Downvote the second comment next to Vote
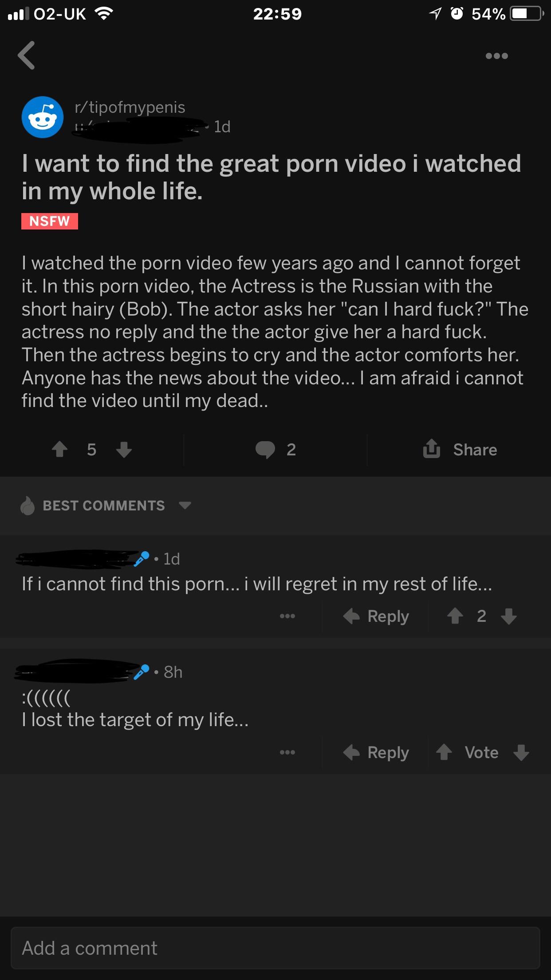 click(x=521, y=752)
